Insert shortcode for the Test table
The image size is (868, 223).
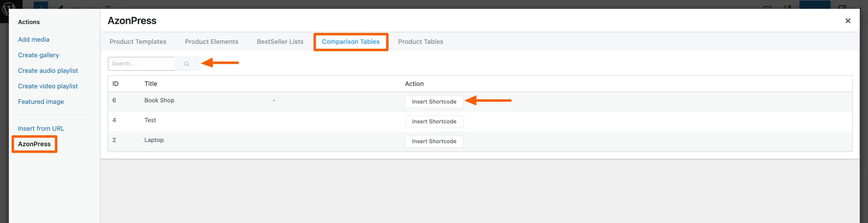point(434,121)
